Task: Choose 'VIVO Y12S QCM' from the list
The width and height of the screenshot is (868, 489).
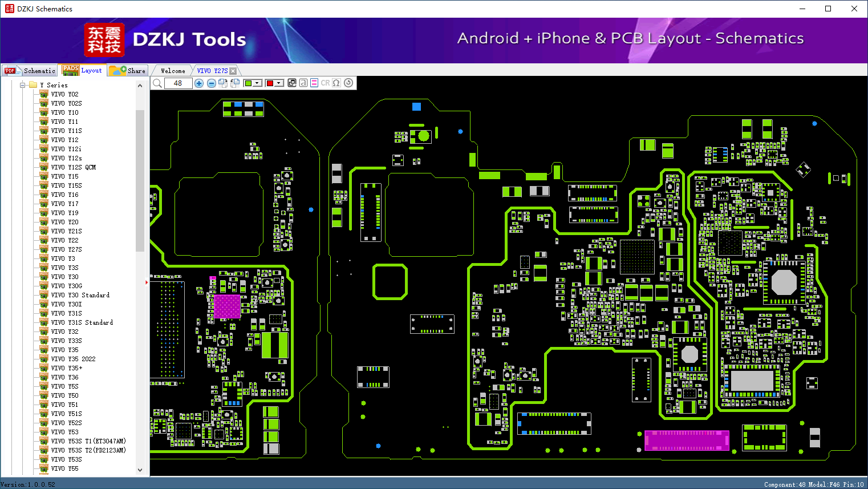Action: 74,167
